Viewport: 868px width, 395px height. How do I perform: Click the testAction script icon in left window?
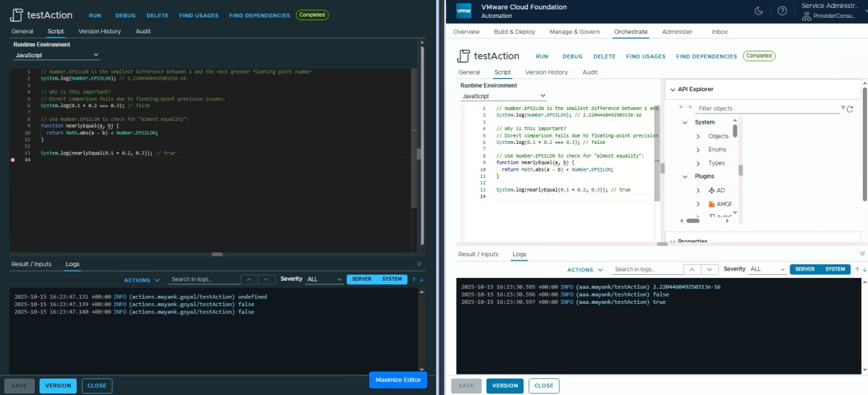coord(17,15)
